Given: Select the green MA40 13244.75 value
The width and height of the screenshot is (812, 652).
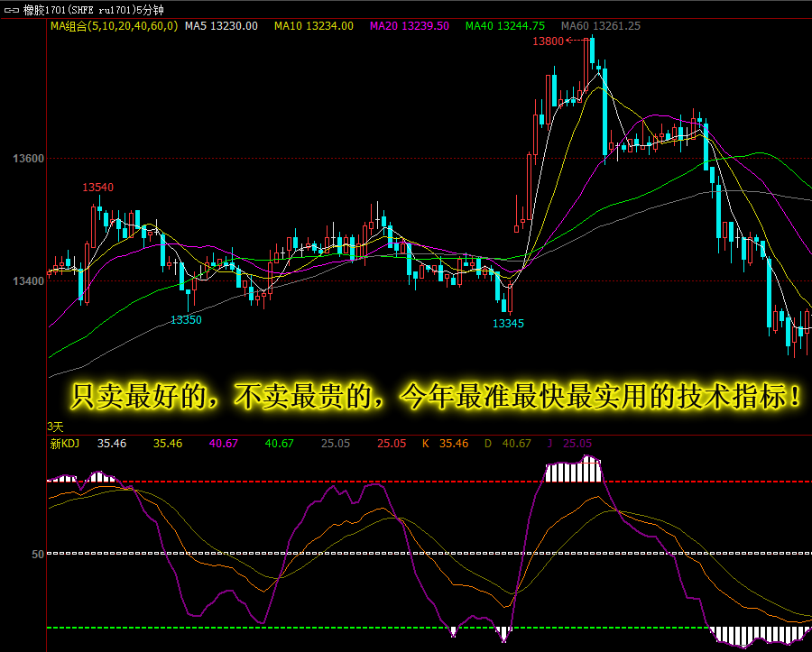Looking at the screenshot, I should point(505,26).
